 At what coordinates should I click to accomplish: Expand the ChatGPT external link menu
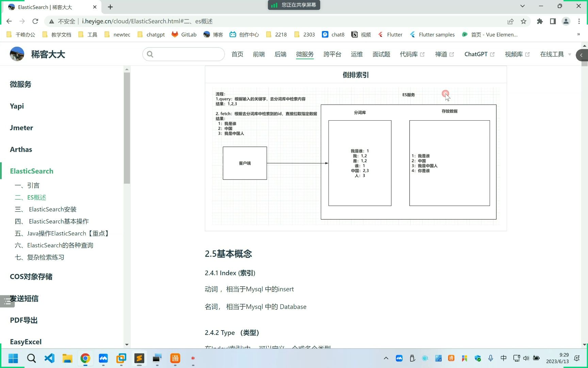tap(493, 54)
